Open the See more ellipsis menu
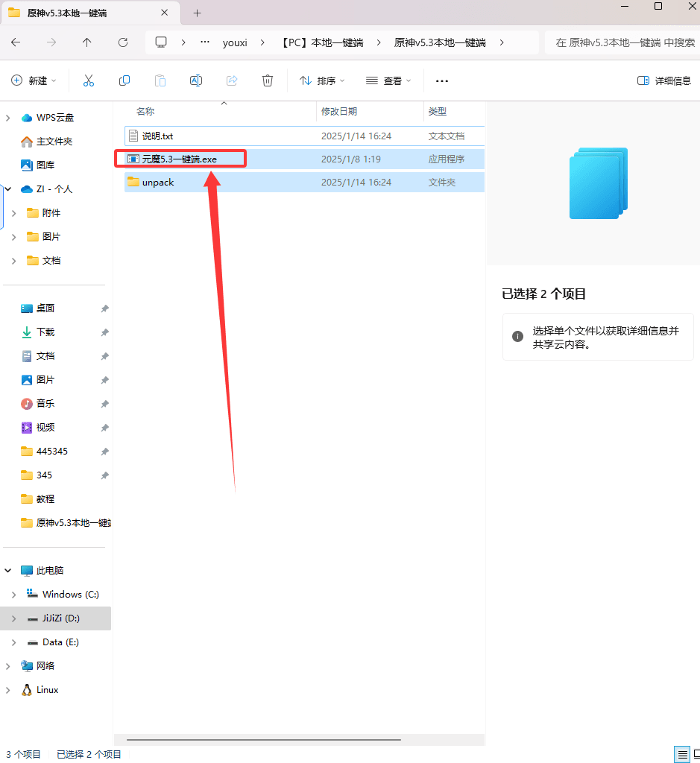 [x=442, y=80]
